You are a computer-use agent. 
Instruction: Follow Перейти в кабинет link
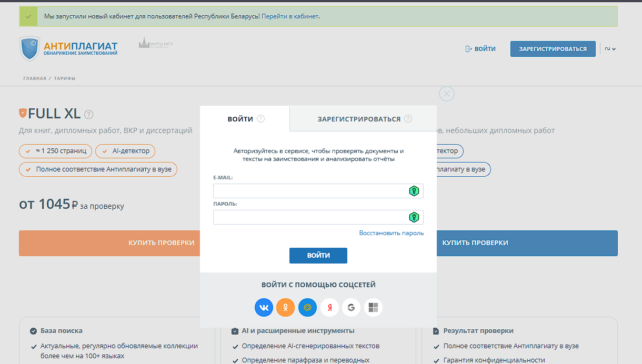point(290,16)
